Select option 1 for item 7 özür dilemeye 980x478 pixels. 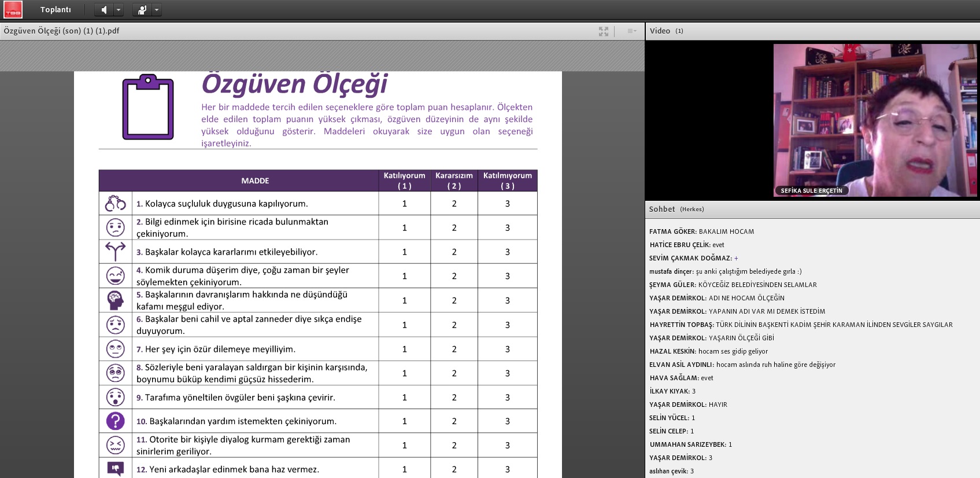point(405,350)
